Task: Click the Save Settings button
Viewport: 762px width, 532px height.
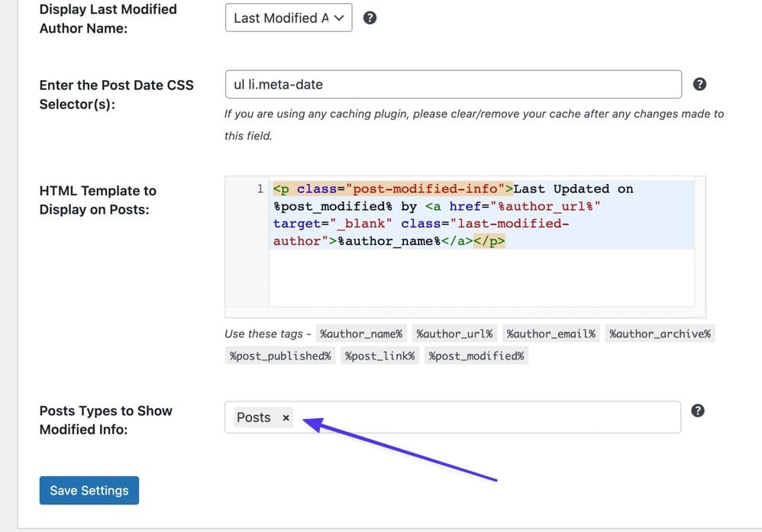Action: point(89,491)
